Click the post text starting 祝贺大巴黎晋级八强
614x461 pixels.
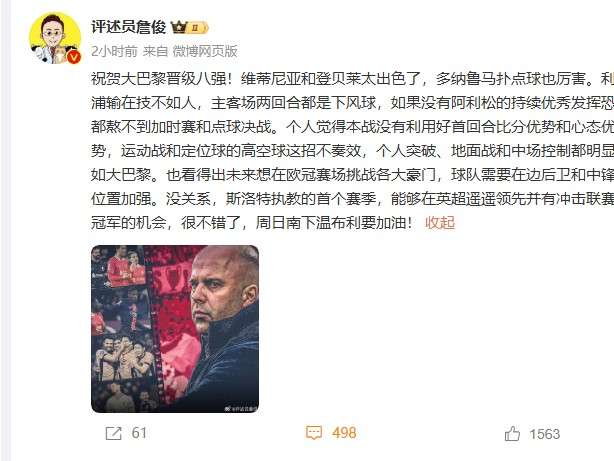pos(352,151)
